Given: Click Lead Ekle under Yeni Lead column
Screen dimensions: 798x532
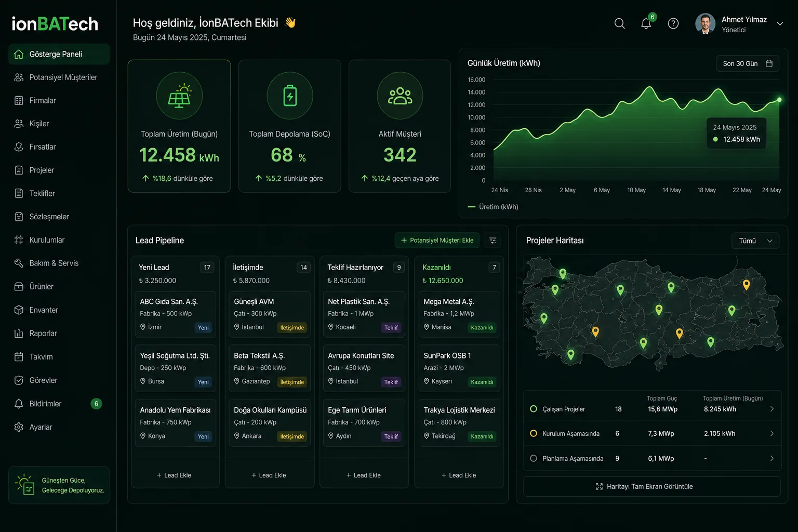Looking at the screenshot, I should tap(174, 475).
